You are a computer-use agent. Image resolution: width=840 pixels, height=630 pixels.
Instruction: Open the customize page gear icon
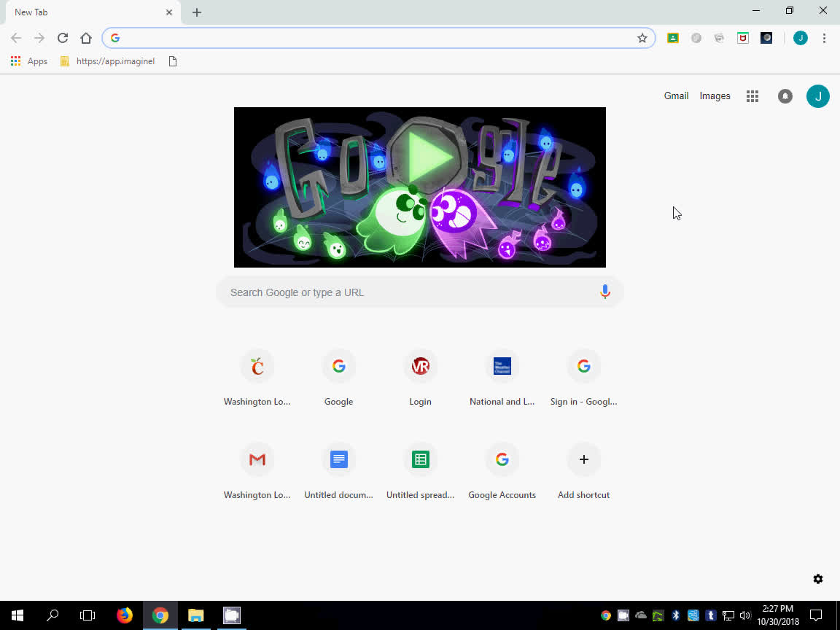(x=817, y=579)
